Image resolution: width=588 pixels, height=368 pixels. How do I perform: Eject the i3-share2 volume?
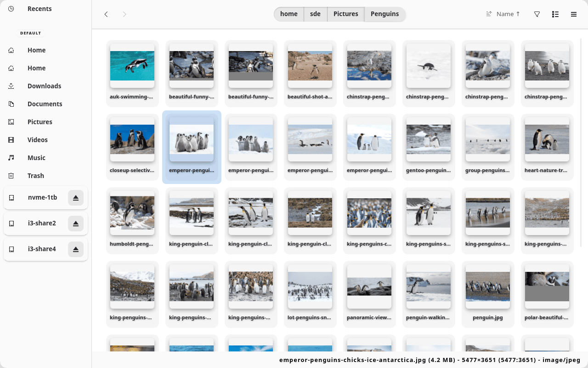tap(76, 224)
